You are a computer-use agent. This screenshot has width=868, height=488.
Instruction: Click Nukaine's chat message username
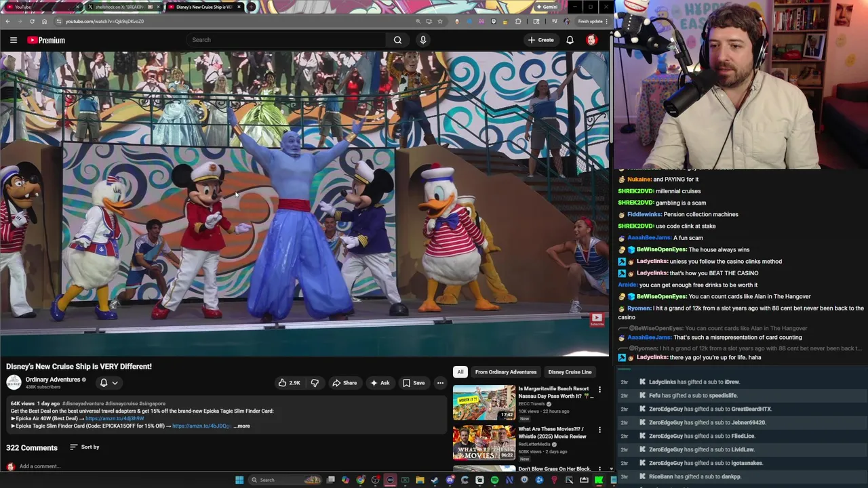coord(639,180)
